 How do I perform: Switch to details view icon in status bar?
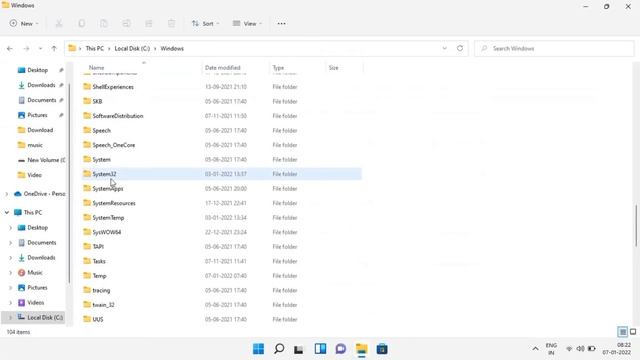click(x=622, y=332)
